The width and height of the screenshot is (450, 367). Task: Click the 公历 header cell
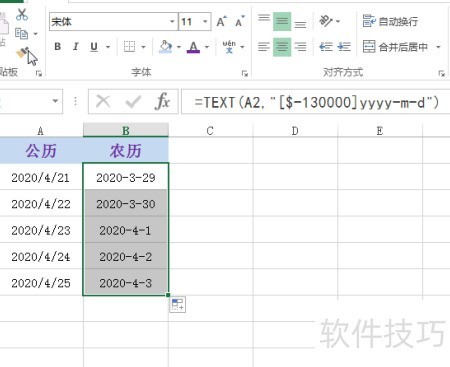coord(41,151)
